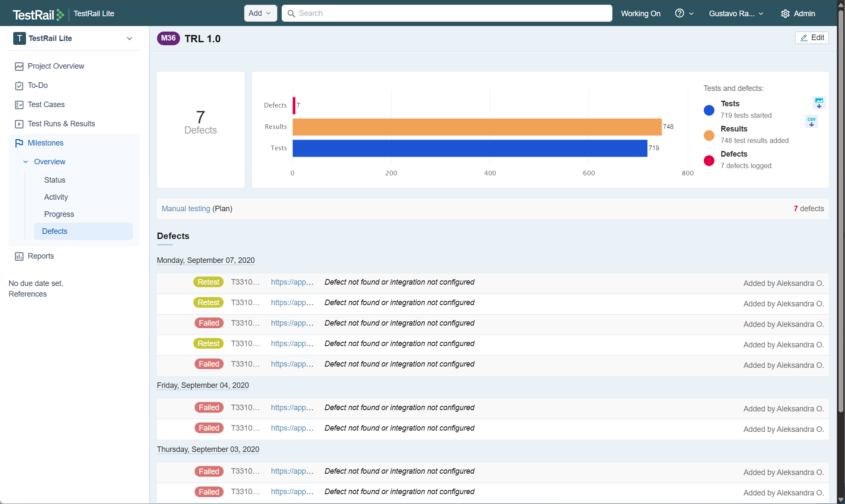Click the Edit milestone button
Screen dimensions: 845x504
[x=812, y=38]
